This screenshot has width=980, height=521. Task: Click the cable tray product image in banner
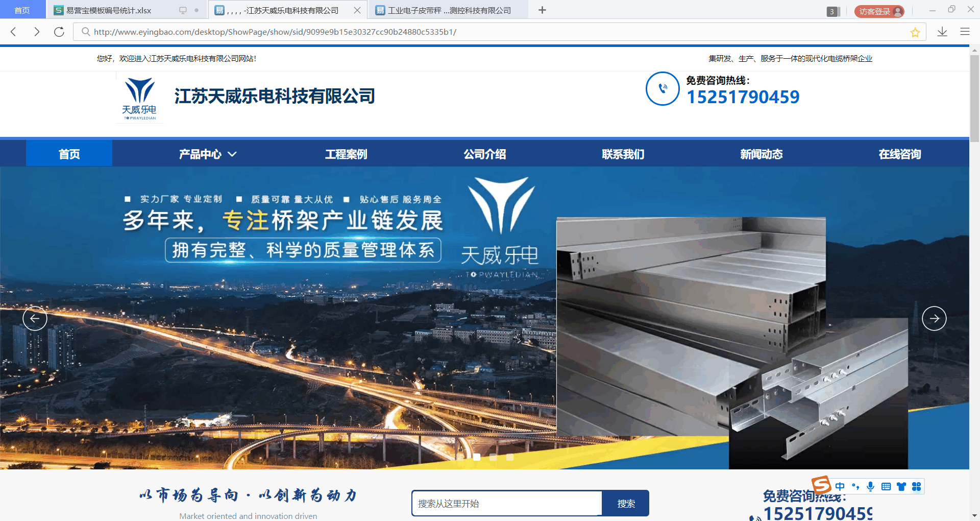[x=732, y=343]
